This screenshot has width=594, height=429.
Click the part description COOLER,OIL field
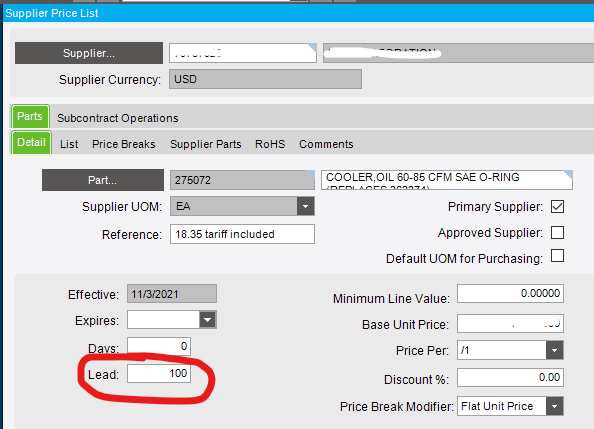pyautogui.click(x=447, y=180)
